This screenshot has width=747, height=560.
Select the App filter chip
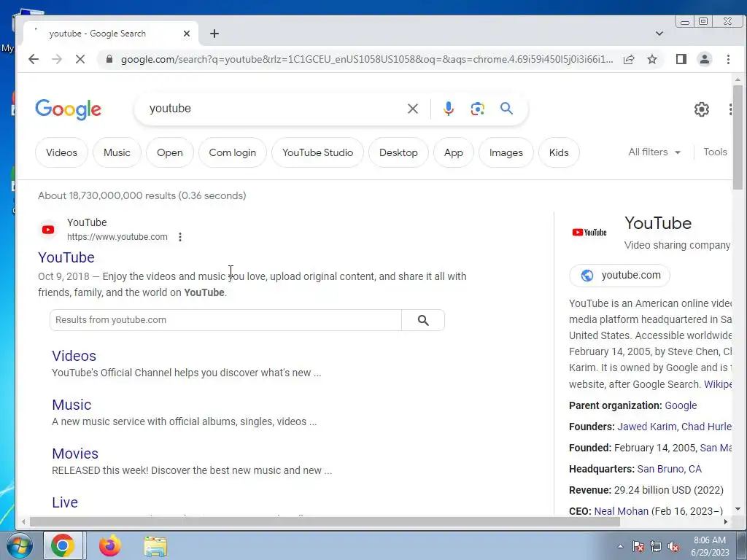point(454,152)
